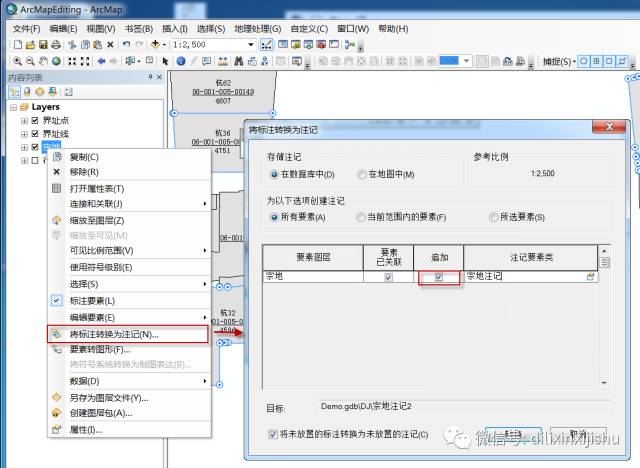Viewport: 640px width, 468px height.
Task: Uncheck visibility of 界址点 layer
Action: click(35, 120)
